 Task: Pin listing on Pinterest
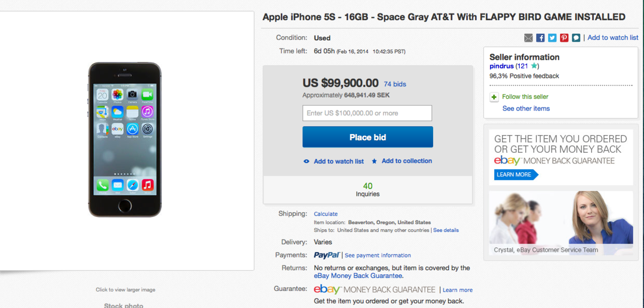point(564,38)
